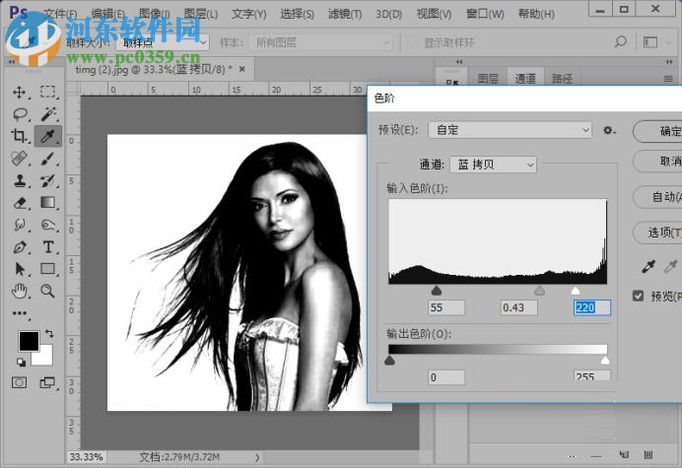Select the Eyedropper tool in toolbox

[x=47, y=136]
